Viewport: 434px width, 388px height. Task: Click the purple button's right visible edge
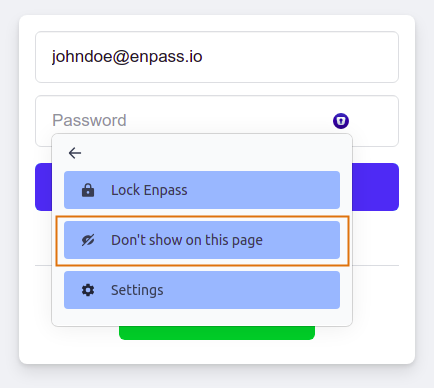pos(375,187)
